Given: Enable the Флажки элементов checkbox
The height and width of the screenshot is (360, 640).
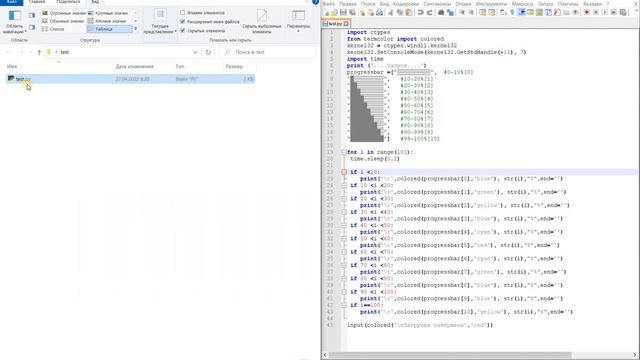Looking at the screenshot, I should pyautogui.click(x=182, y=13).
